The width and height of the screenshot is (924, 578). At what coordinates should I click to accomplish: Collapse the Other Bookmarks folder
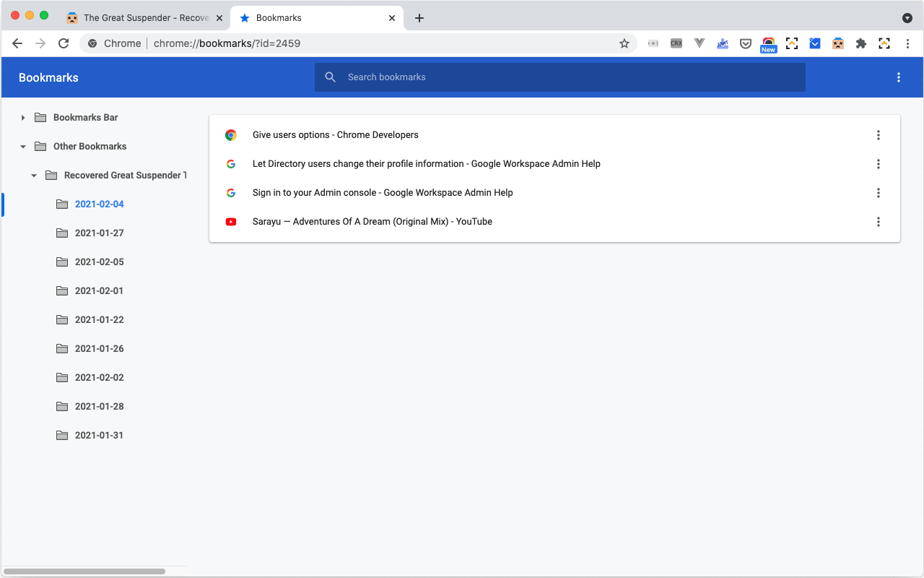(x=23, y=147)
